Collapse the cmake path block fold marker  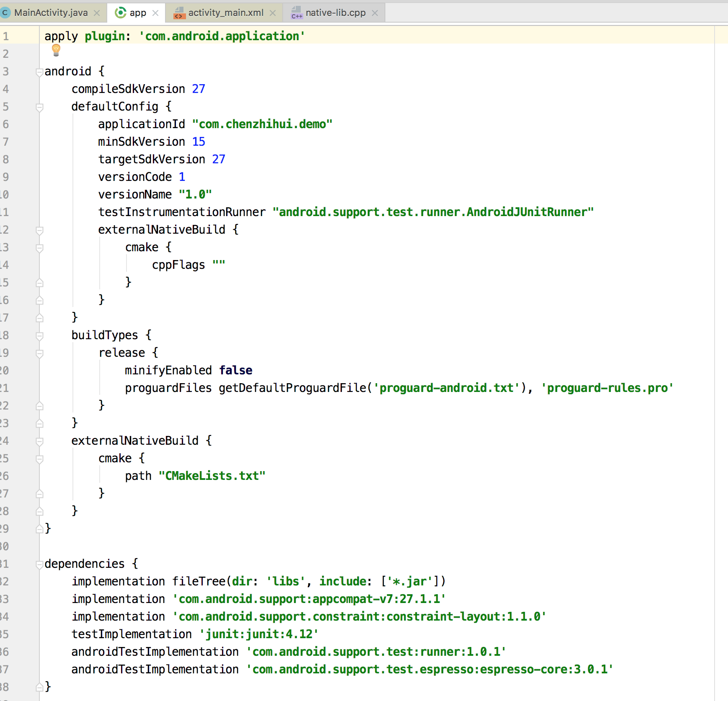pos(39,459)
